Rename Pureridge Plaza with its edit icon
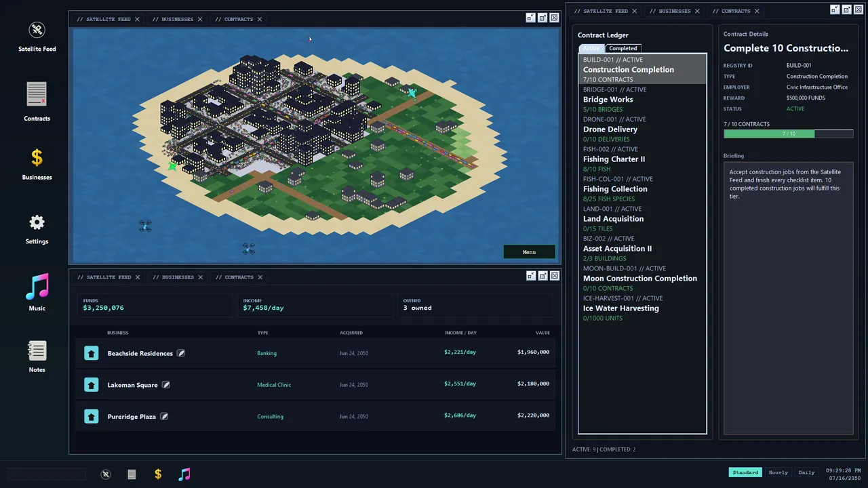Image resolution: width=868 pixels, height=488 pixels. (164, 416)
